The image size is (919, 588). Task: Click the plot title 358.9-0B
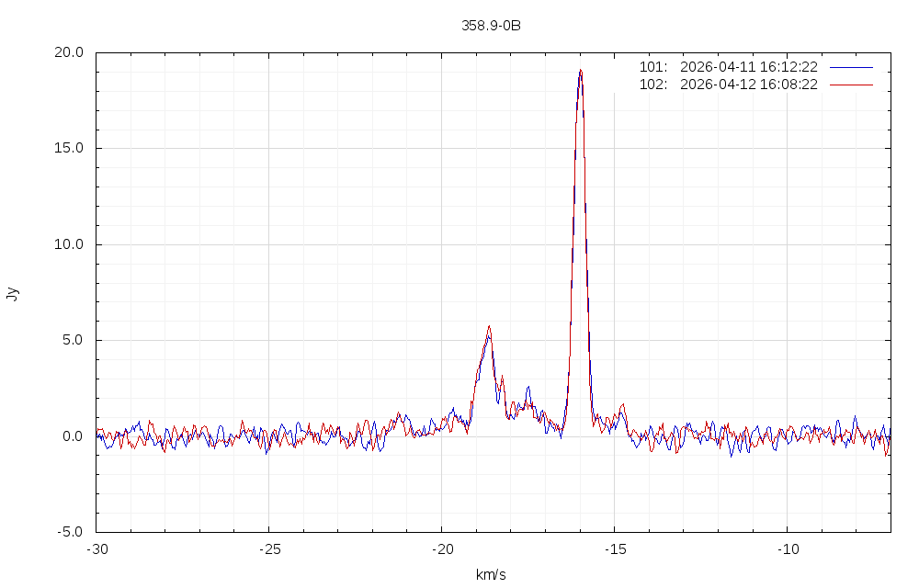coord(491,26)
